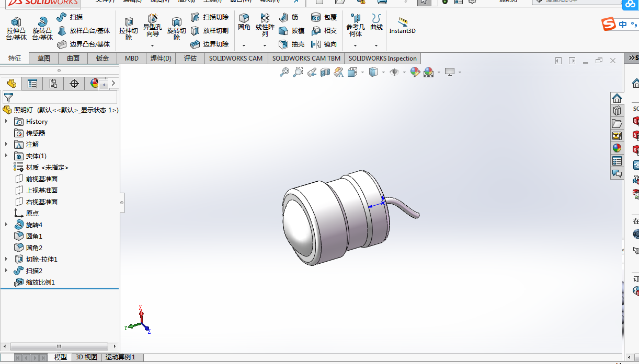The height and width of the screenshot is (364, 639).
Task: Select 前视基准面 plane in tree
Action: (x=36, y=179)
